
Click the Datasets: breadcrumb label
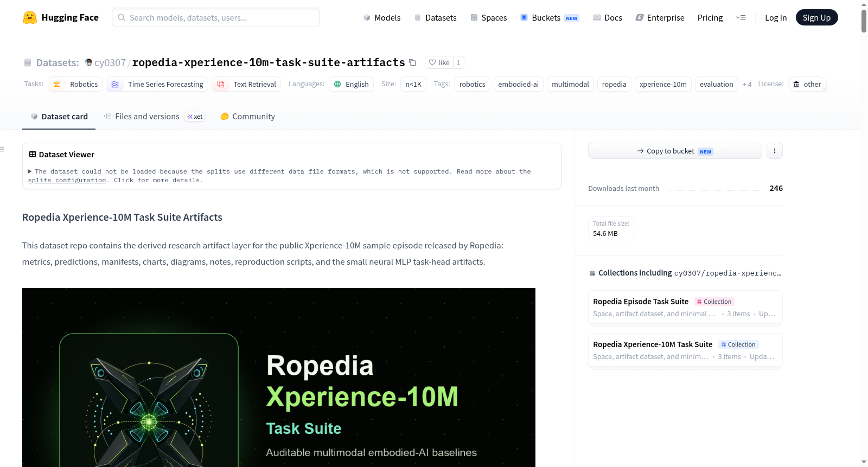pyautogui.click(x=58, y=62)
